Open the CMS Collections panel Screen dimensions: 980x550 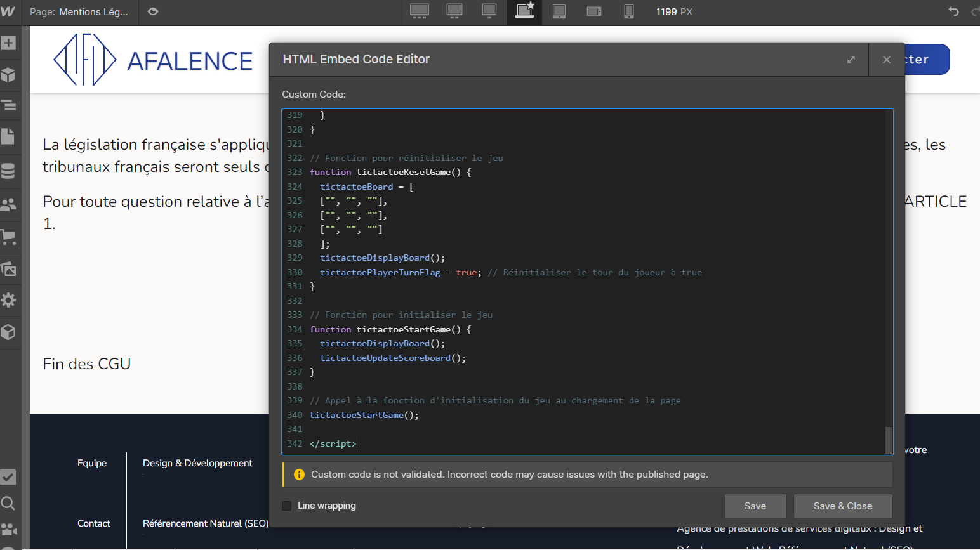point(8,171)
